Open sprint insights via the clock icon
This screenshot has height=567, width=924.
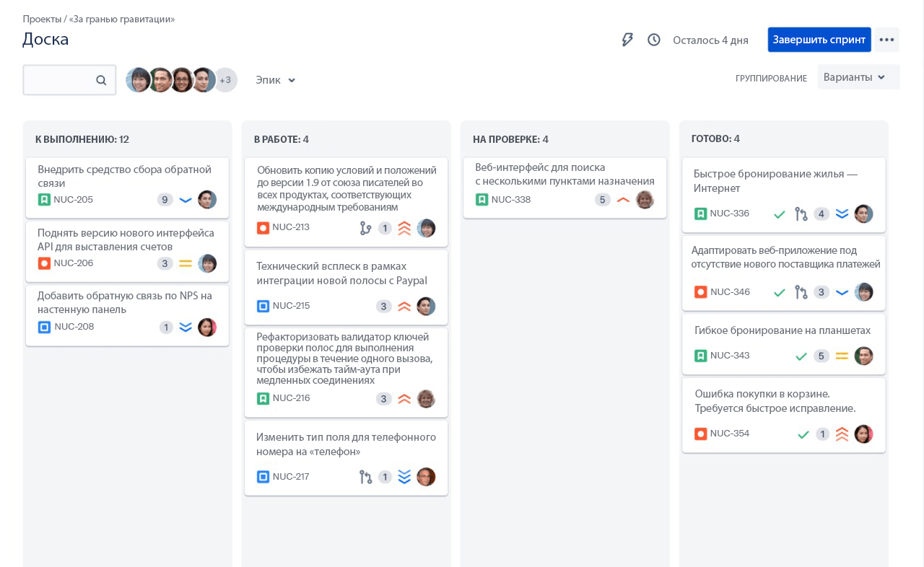tap(654, 40)
